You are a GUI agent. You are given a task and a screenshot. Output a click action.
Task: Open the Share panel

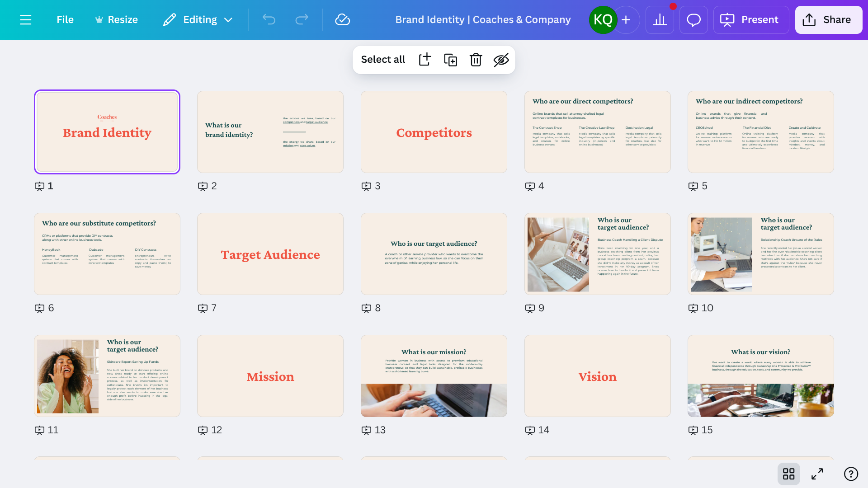[828, 20]
